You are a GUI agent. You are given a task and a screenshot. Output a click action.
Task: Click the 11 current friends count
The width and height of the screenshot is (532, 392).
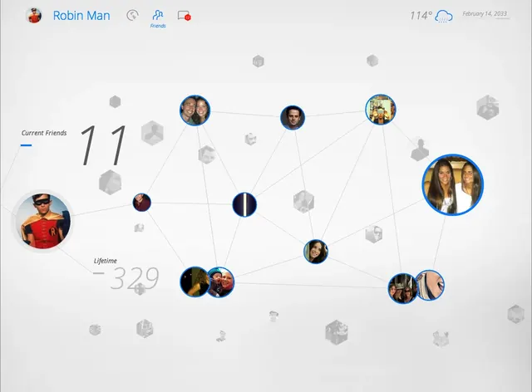point(103,145)
